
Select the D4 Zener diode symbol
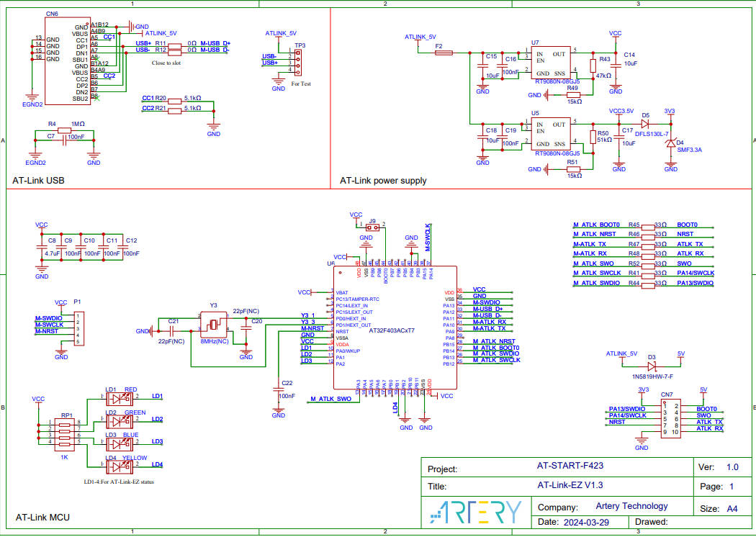pyautogui.click(x=670, y=143)
